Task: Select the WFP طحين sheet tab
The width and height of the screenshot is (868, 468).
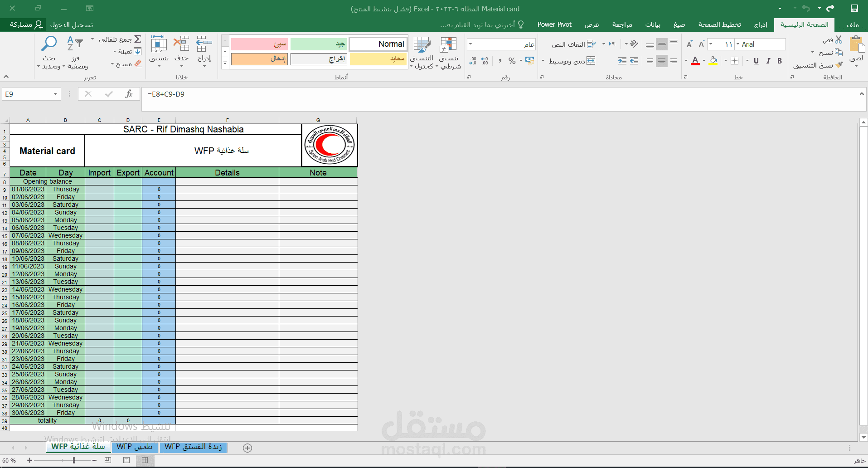Action: pos(135,447)
